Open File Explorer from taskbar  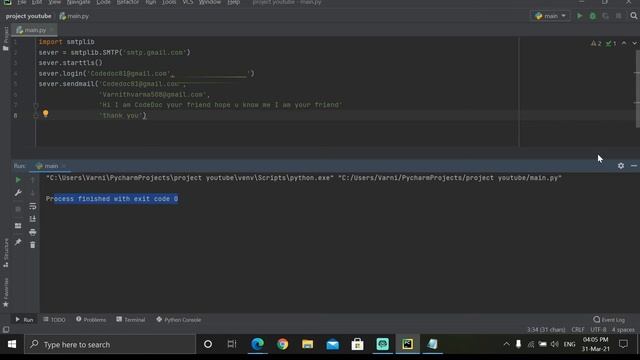(x=307, y=344)
